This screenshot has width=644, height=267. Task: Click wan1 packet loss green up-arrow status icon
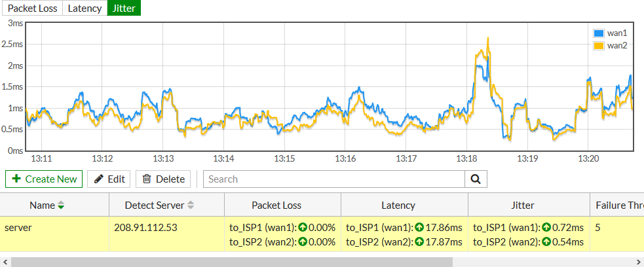[x=303, y=228]
